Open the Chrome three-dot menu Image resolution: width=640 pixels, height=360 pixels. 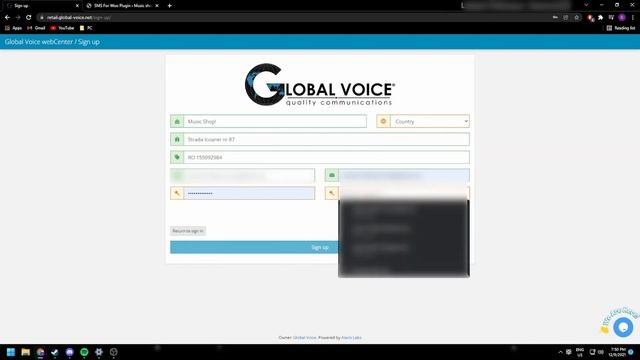[633, 18]
